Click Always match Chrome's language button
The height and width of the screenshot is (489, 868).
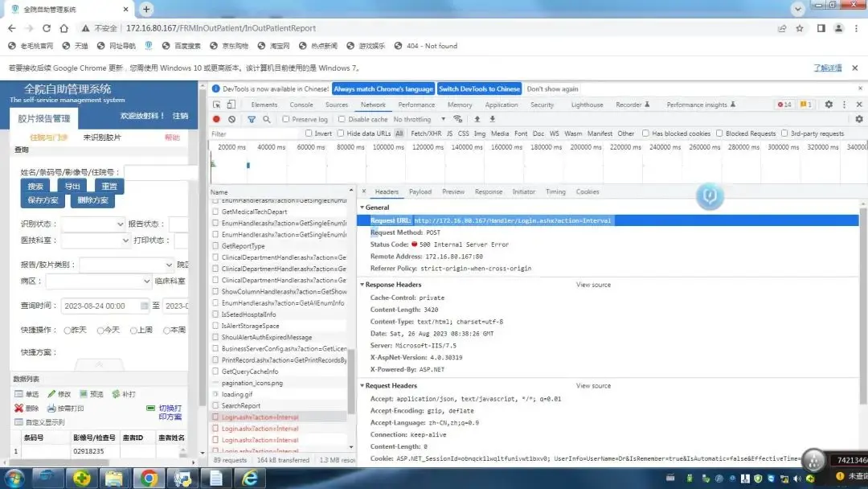[x=383, y=89]
